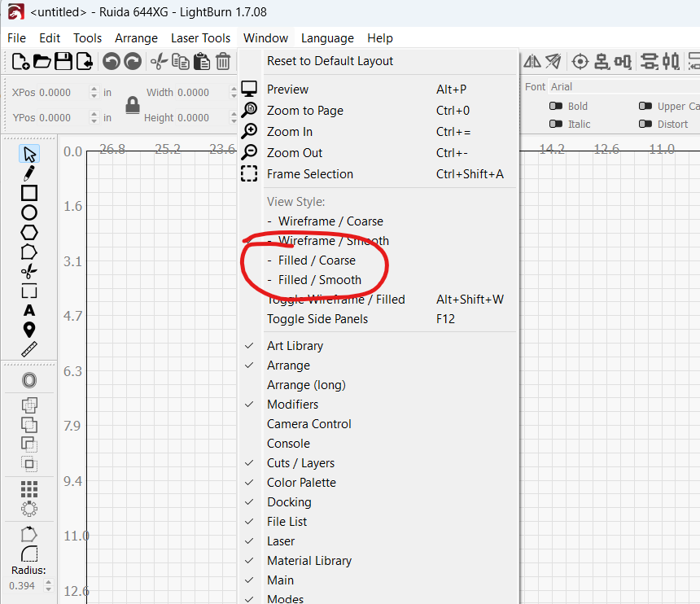Select the Add Tabs tool

[29, 291]
